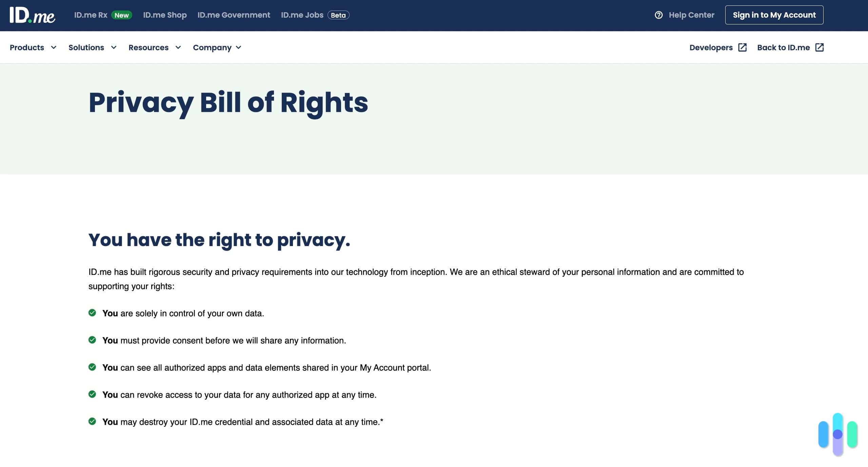Select ID.me Shop in the top navigation
This screenshot has height=467, width=868.
(165, 15)
